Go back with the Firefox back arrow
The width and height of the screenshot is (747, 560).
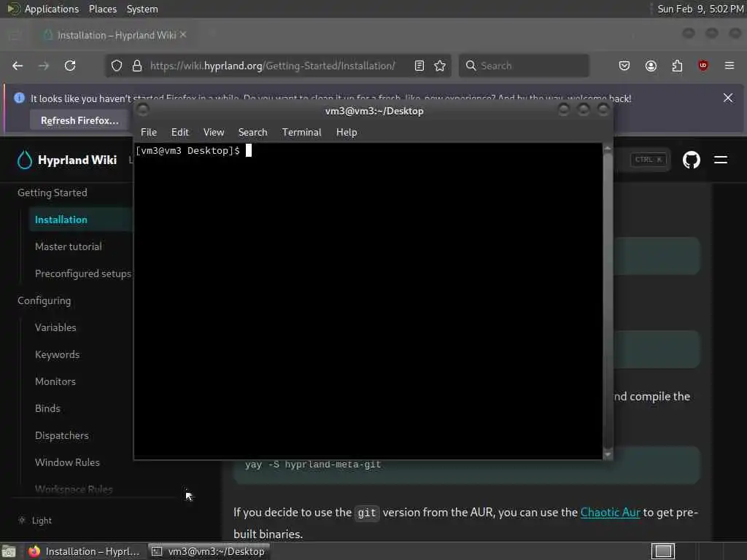click(18, 66)
